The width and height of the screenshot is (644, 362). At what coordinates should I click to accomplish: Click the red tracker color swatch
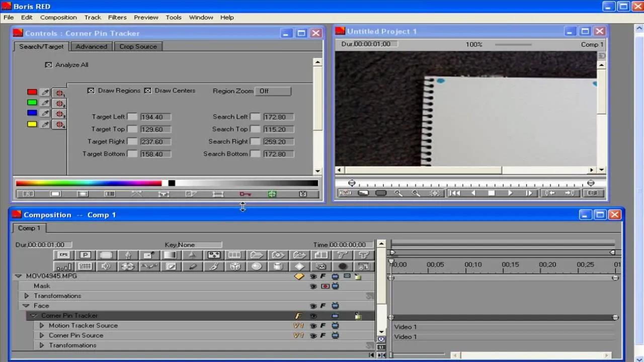click(32, 92)
